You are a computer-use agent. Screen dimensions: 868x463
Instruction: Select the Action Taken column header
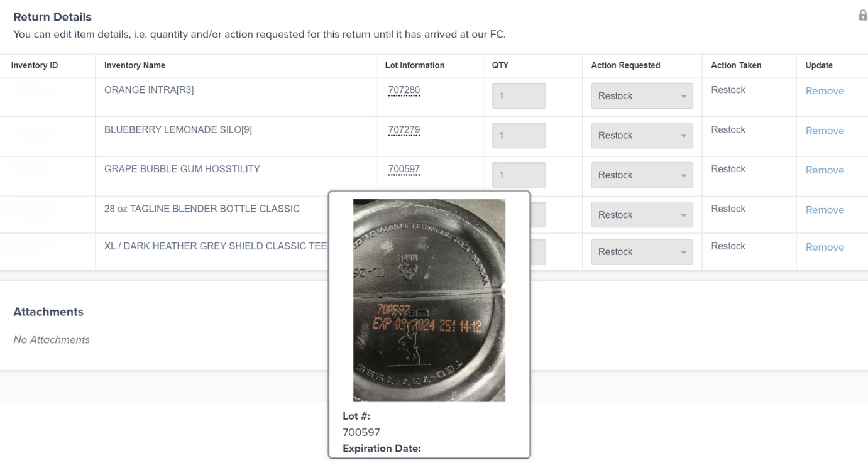(x=735, y=65)
